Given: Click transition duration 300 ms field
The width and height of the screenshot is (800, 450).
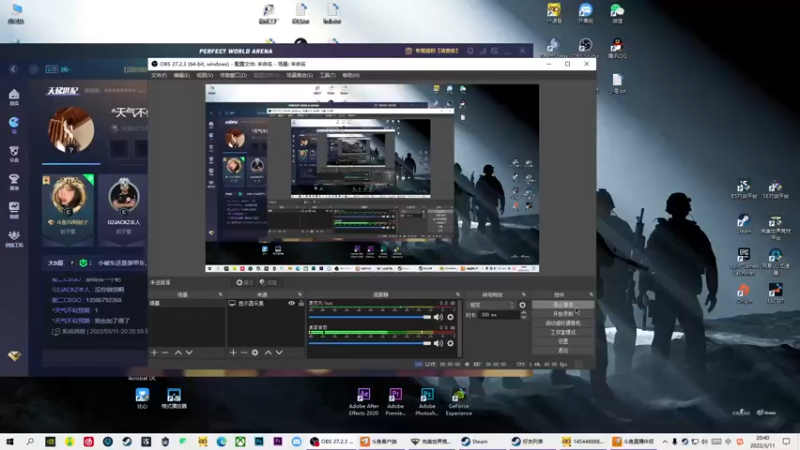Looking at the screenshot, I should [x=499, y=315].
